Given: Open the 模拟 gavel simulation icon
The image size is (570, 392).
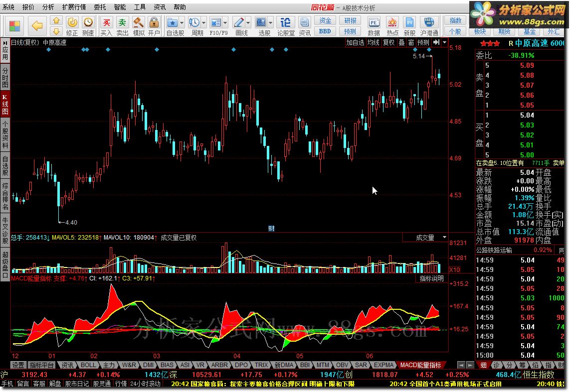Looking at the screenshot, I should pos(139,26).
